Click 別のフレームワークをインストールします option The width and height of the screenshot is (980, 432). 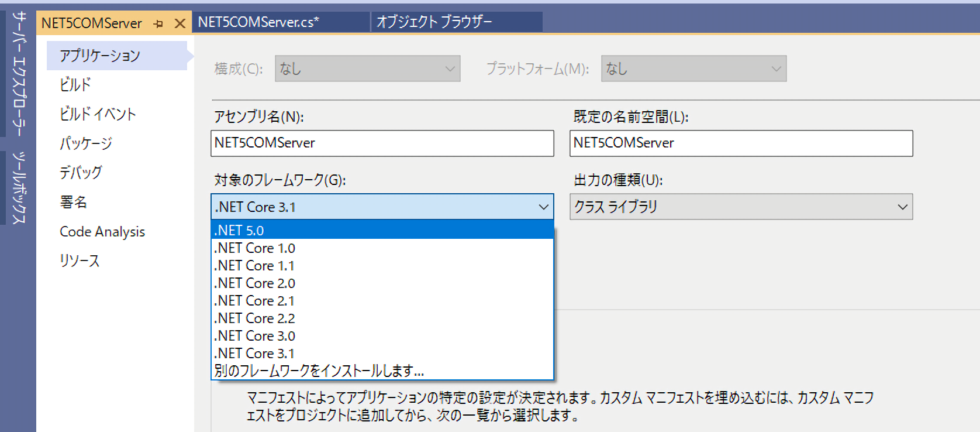[319, 371]
